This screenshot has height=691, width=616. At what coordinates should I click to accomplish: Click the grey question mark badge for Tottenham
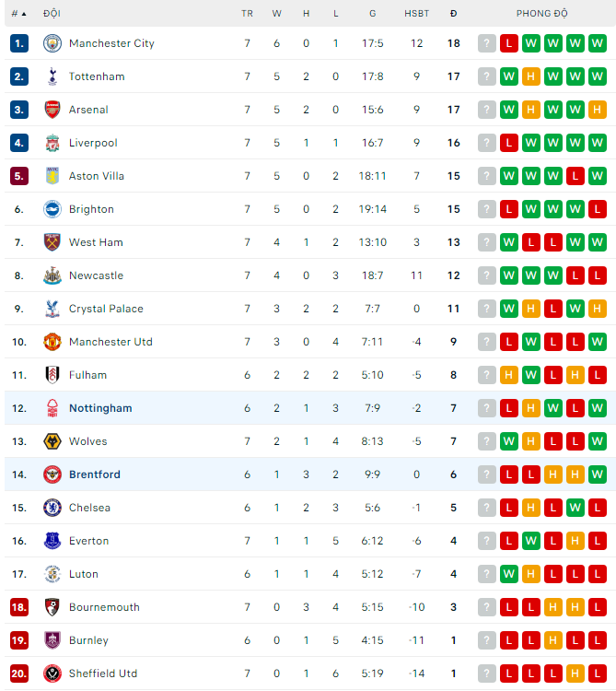(x=487, y=76)
